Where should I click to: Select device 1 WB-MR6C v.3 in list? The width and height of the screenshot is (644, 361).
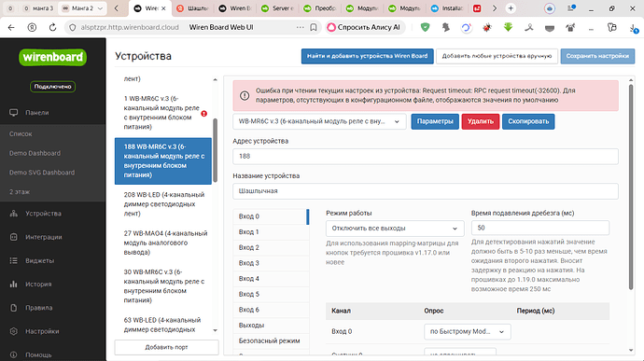(x=163, y=113)
